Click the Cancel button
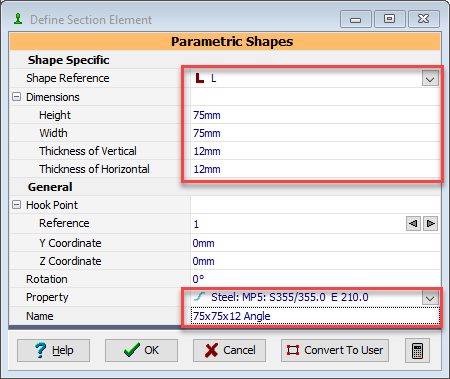 coord(229,350)
